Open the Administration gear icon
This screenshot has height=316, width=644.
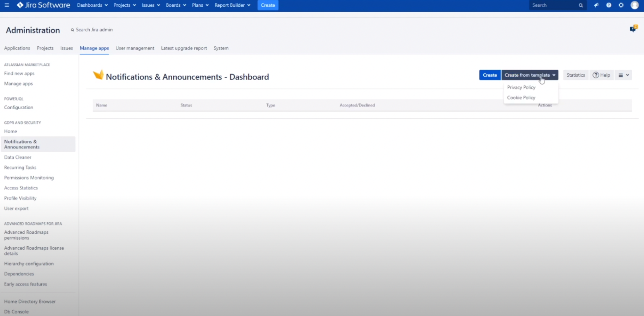[621, 5]
